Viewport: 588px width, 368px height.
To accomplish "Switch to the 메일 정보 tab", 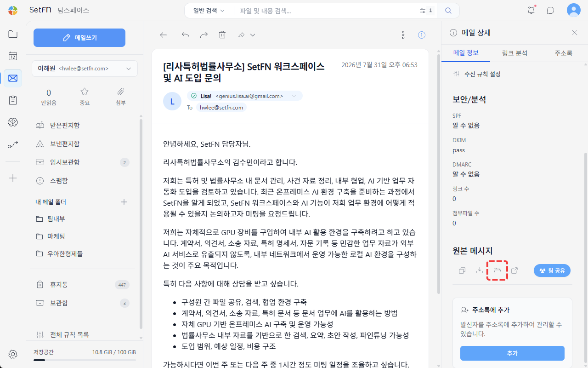I will click(466, 53).
